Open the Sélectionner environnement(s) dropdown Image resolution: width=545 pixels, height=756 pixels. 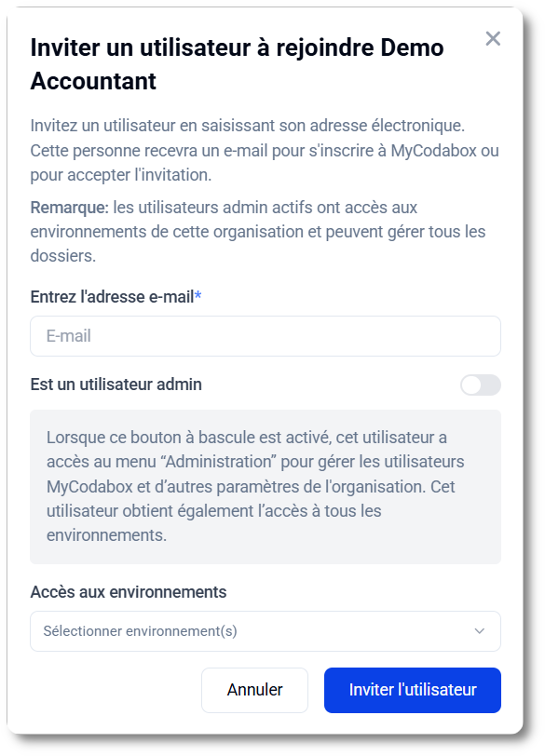click(266, 631)
